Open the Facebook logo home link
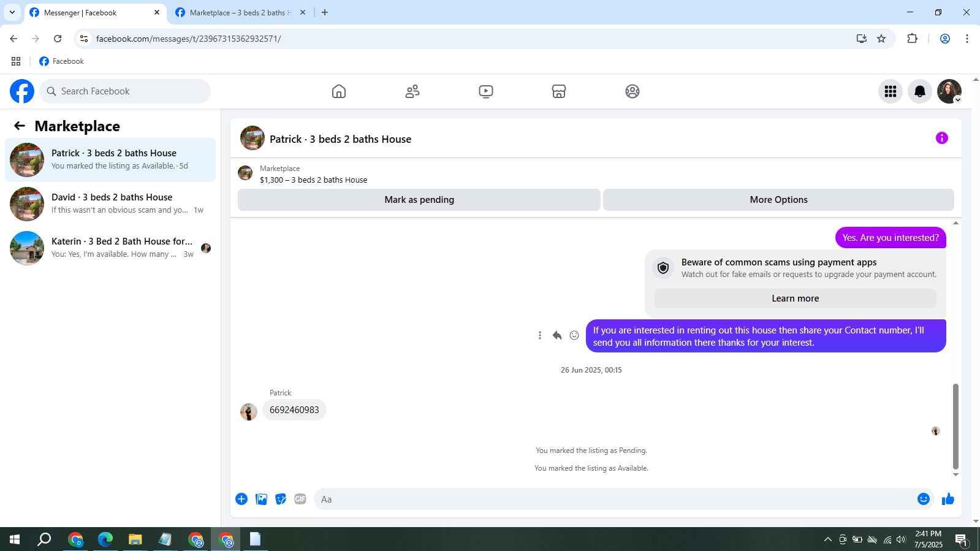The image size is (980, 551). pyautogui.click(x=22, y=91)
